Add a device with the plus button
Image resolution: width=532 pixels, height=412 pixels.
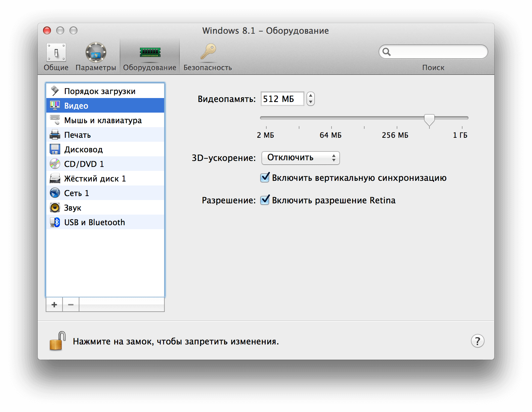pyautogui.click(x=54, y=304)
